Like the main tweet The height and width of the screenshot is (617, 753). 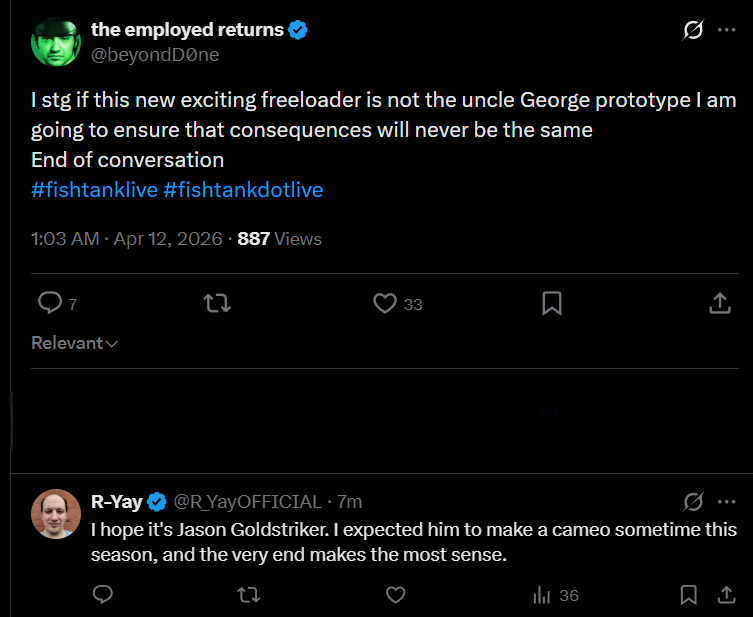click(x=385, y=303)
